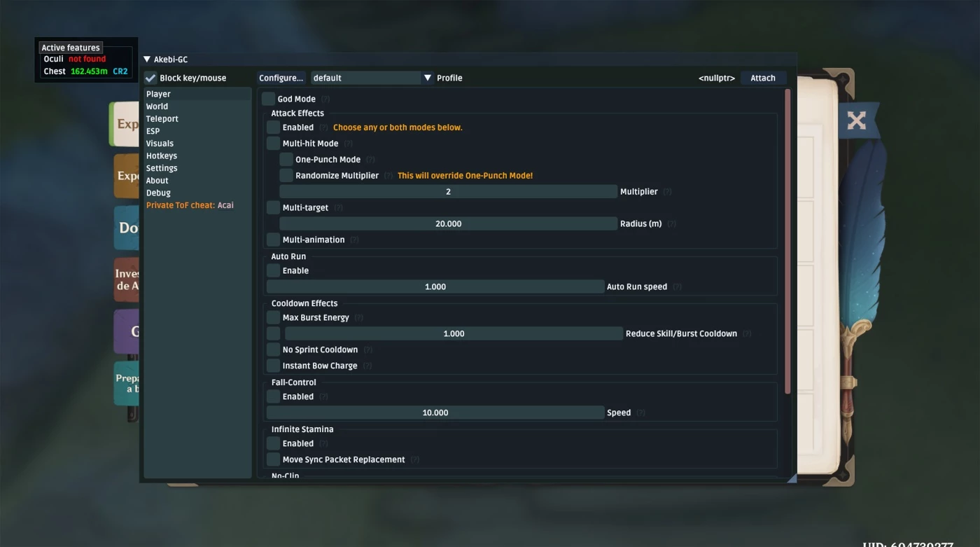Open the Profile dropdown arrow
The height and width of the screenshot is (547, 980).
point(427,78)
